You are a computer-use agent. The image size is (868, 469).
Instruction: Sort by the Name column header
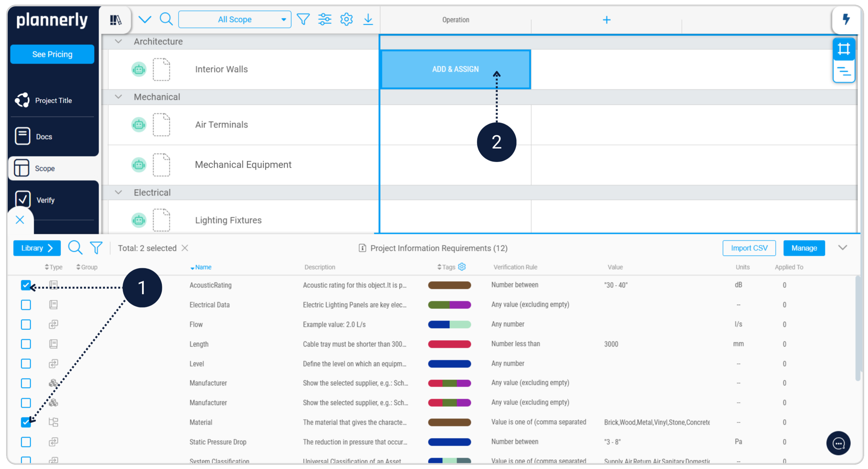[203, 267]
